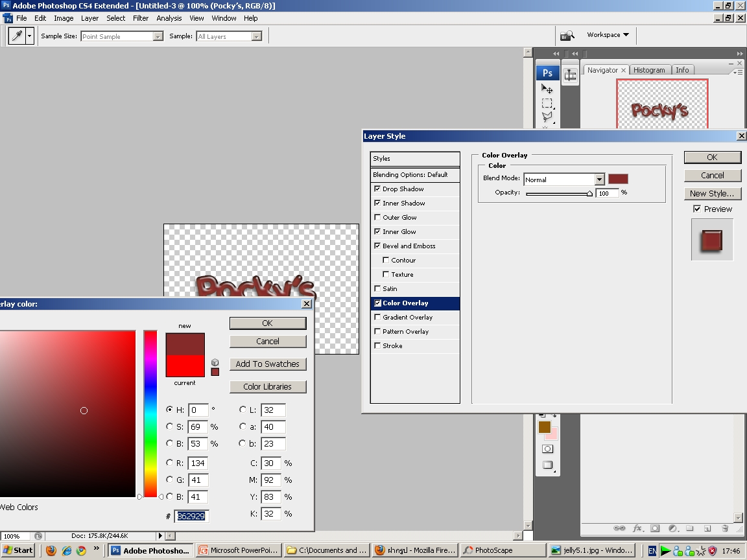Open the Layer menu
747x560 pixels.
[89, 18]
